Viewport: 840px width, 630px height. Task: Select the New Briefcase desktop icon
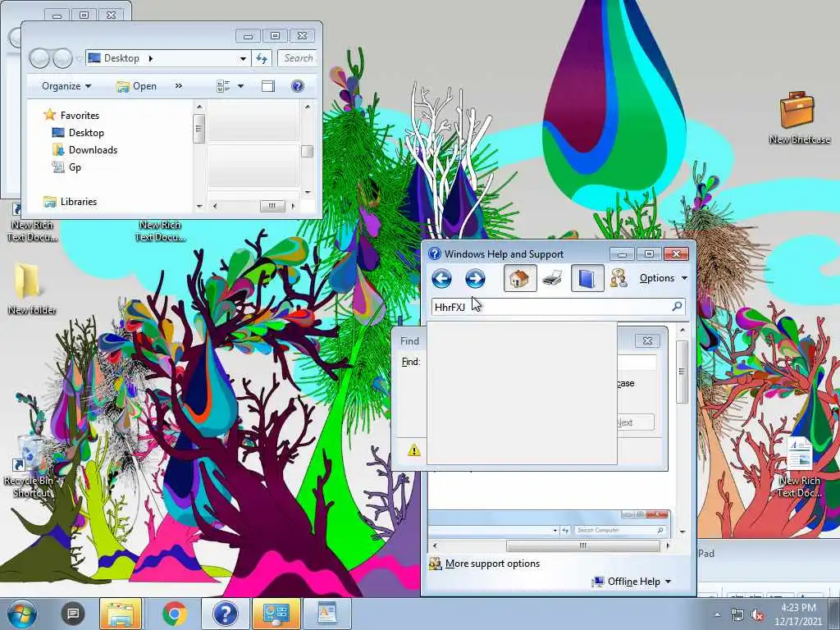799,117
